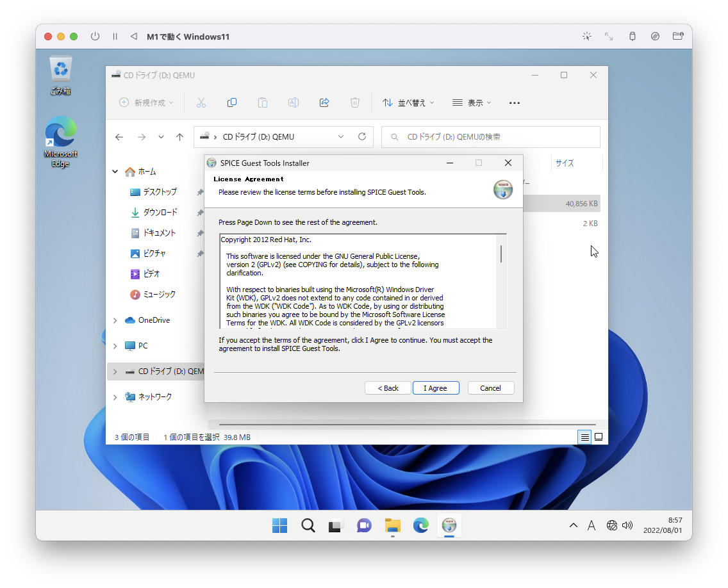Image resolution: width=728 pixels, height=588 pixels.
Task: Click the Share icon in Explorer toolbar
Action: click(324, 102)
